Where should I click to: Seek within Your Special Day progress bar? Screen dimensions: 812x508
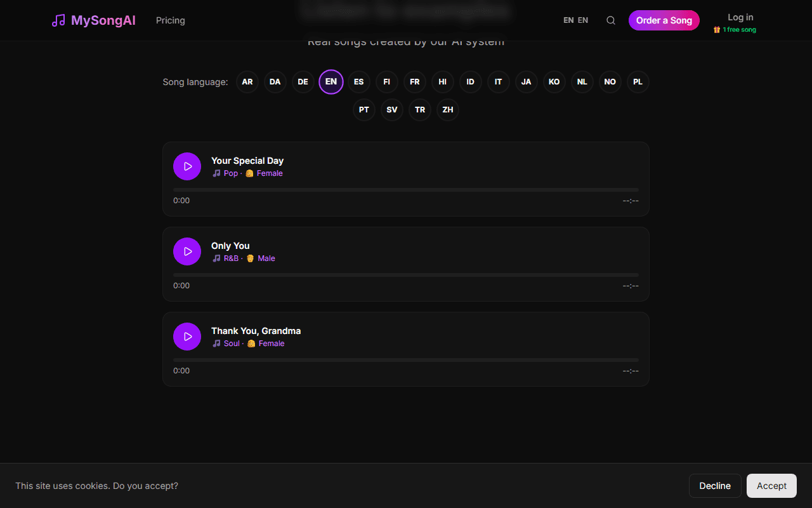click(x=406, y=190)
